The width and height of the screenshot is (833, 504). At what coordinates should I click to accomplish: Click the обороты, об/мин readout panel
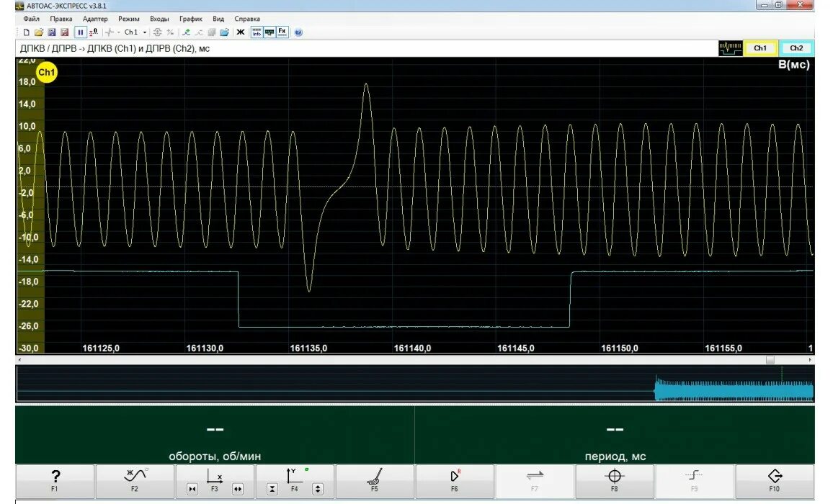[x=215, y=434]
